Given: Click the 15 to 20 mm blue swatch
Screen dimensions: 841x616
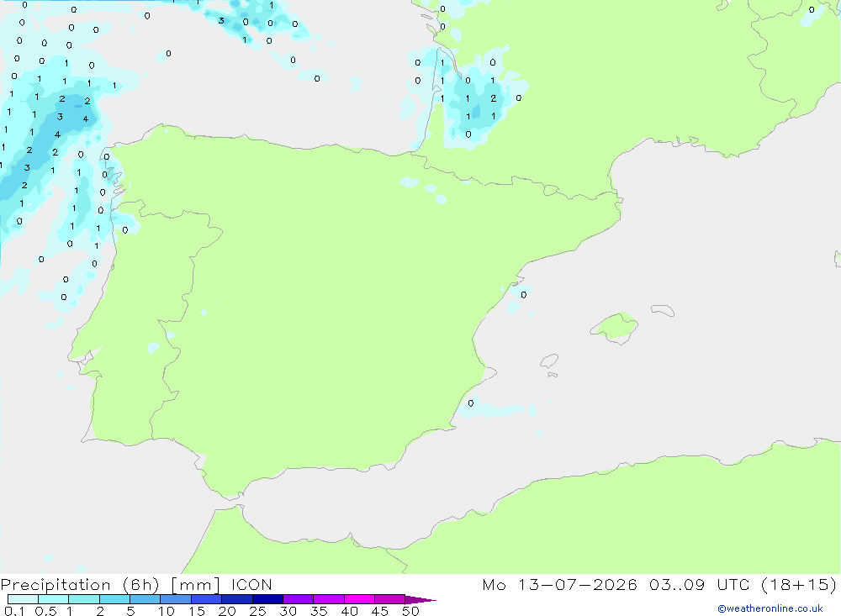Looking at the screenshot, I should coord(207,599).
